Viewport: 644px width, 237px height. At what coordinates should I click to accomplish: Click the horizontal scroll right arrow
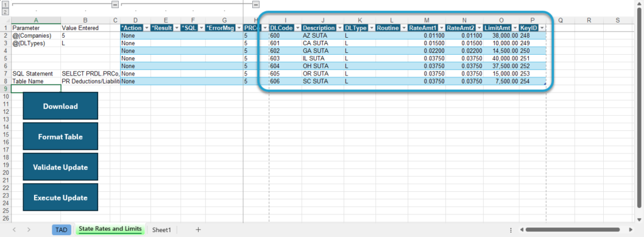click(x=630, y=229)
